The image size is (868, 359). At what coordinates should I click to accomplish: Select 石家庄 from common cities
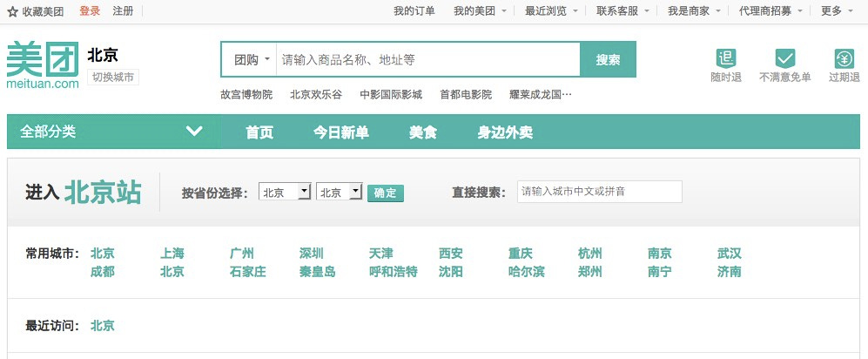point(248,272)
